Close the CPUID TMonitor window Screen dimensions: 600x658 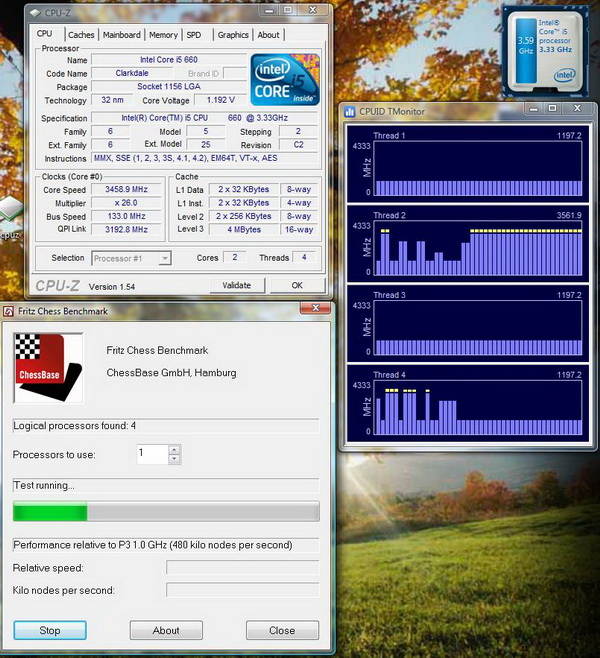(577, 109)
